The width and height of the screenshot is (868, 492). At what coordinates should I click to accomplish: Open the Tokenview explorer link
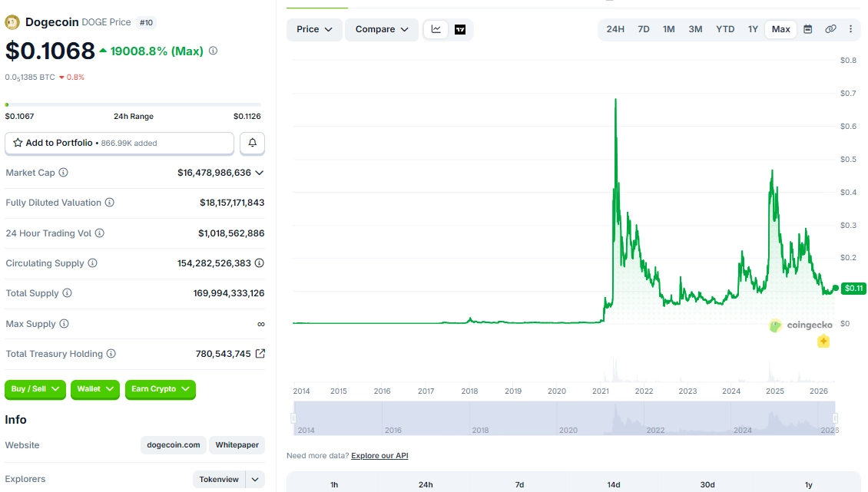click(219, 479)
